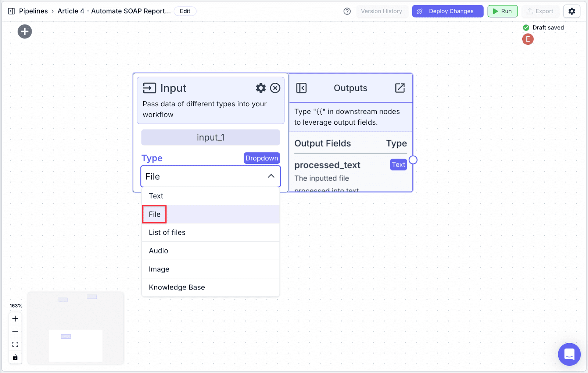Screen dimensions: 588x373
Task: Click the Article 4 pipeline title
Action: [114, 11]
